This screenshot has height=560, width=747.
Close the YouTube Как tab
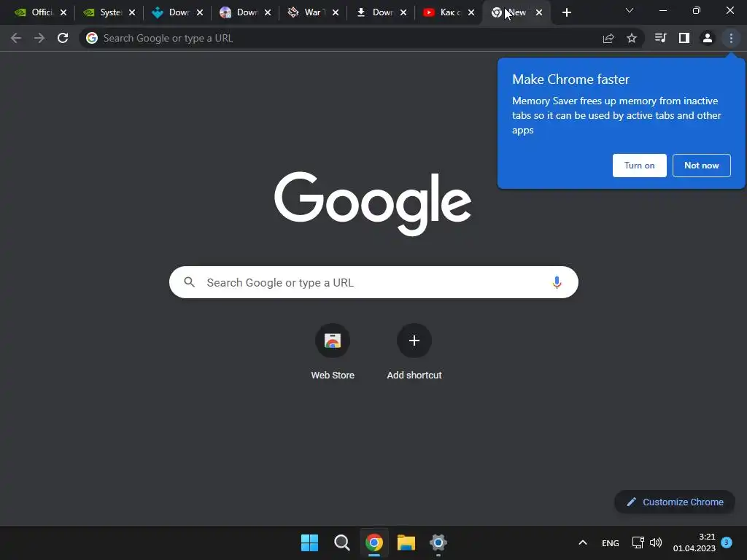pyautogui.click(x=471, y=12)
